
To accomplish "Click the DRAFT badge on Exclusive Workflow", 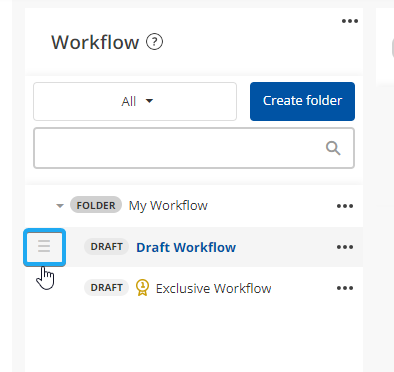I will (x=106, y=288).
